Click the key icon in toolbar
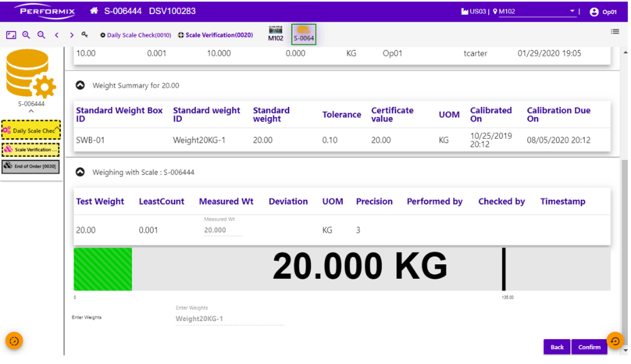631x364 pixels. click(x=85, y=35)
